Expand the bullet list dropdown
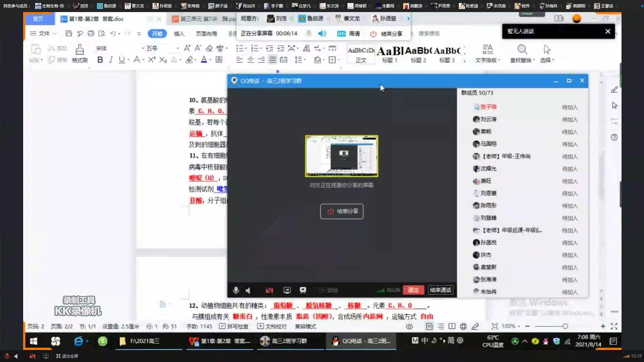This screenshot has width=644, height=362. (x=246, y=49)
